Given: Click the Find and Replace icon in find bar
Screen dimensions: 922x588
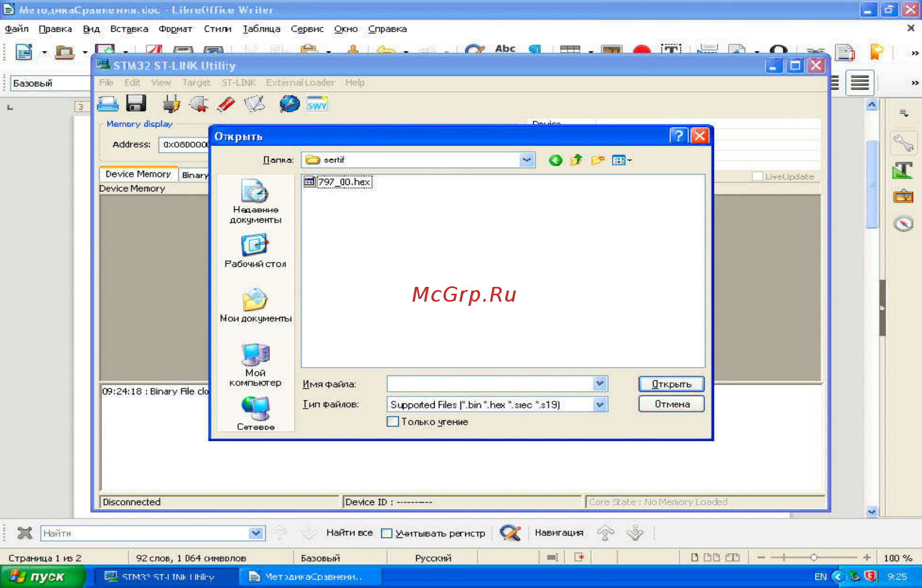Looking at the screenshot, I should point(510,533).
